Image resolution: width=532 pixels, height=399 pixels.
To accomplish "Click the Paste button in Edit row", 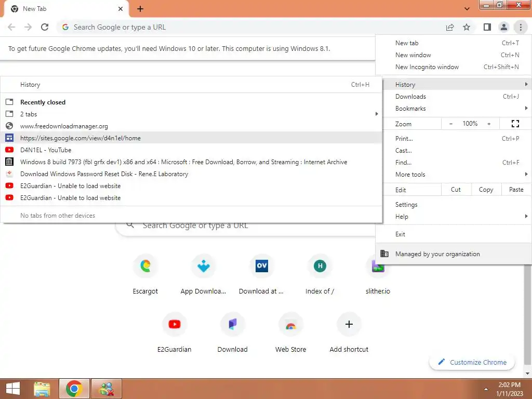I will click(x=516, y=190).
